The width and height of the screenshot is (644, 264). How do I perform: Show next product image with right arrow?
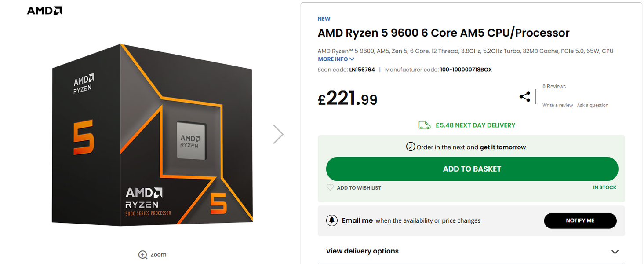tap(278, 134)
